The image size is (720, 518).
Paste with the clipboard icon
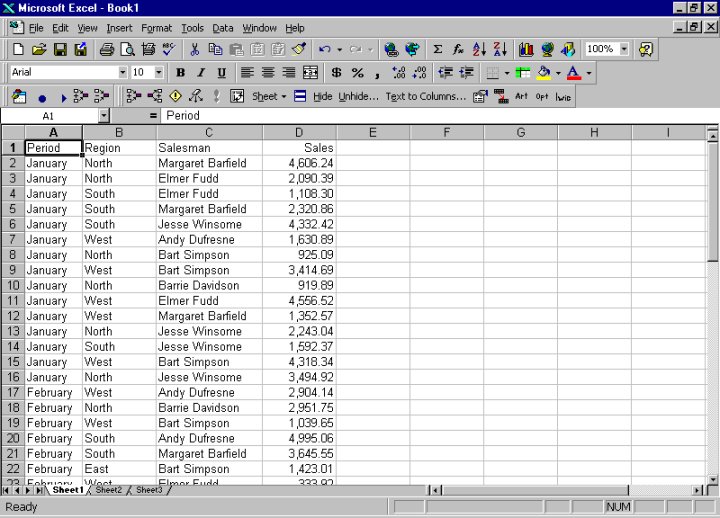coord(236,49)
